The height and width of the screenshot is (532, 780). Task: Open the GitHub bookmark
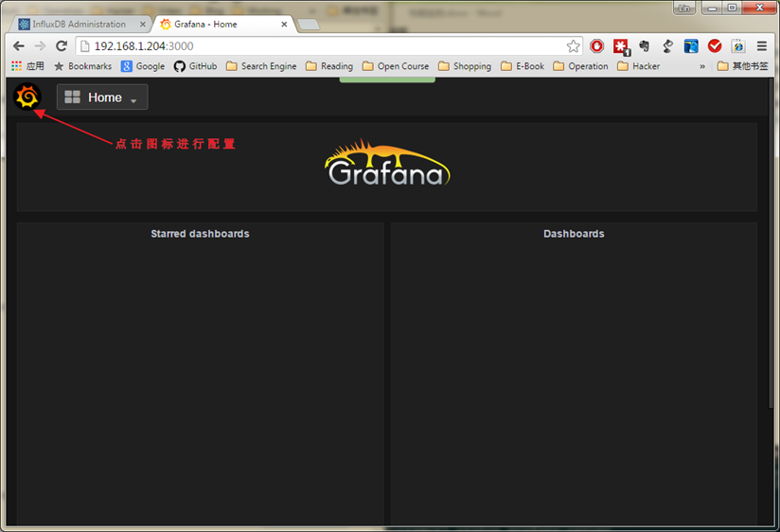coord(195,66)
